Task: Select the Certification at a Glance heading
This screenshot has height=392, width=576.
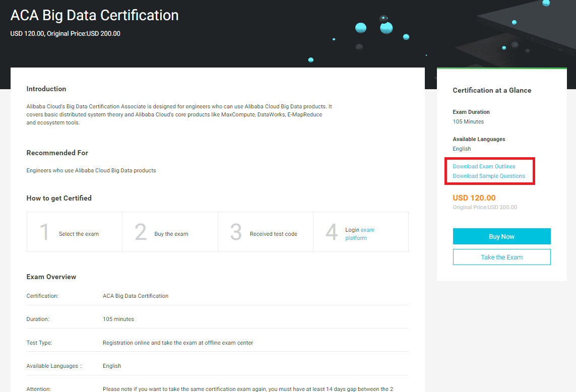Action: coord(492,90)
